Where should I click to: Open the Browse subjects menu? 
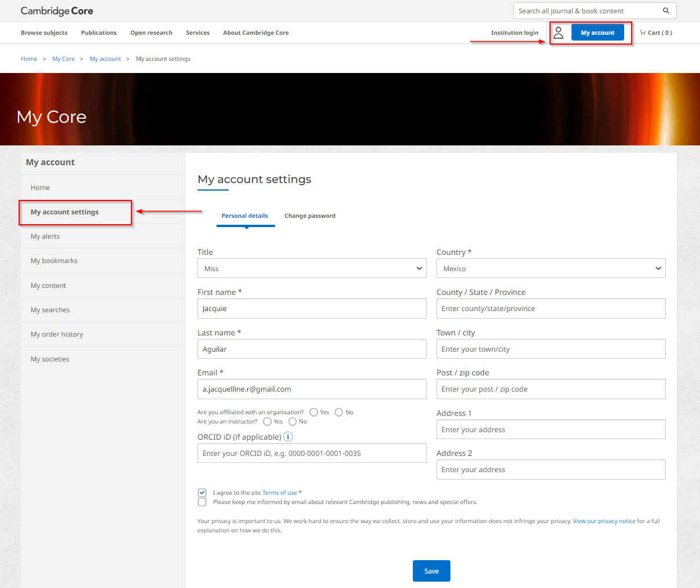(x=44, y=32)
